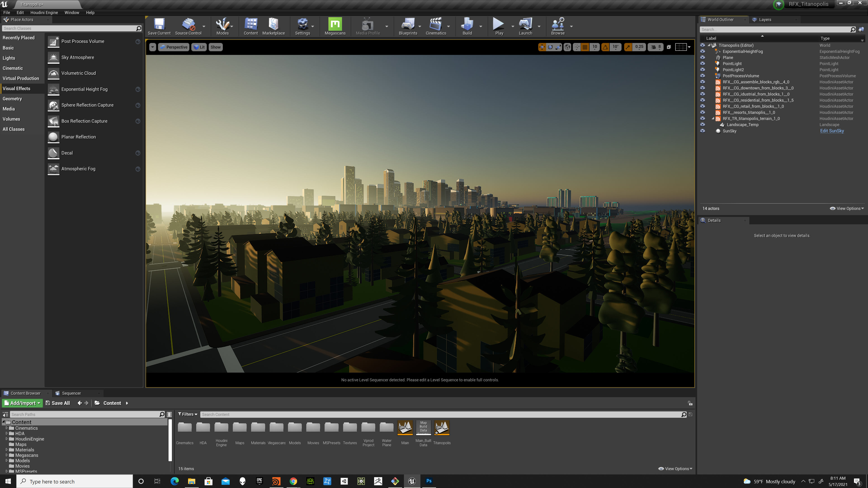Open the Cinematics toolbar icon
Image resolution: width=868 pixels, height=488 pixels.
coord(436,24)
